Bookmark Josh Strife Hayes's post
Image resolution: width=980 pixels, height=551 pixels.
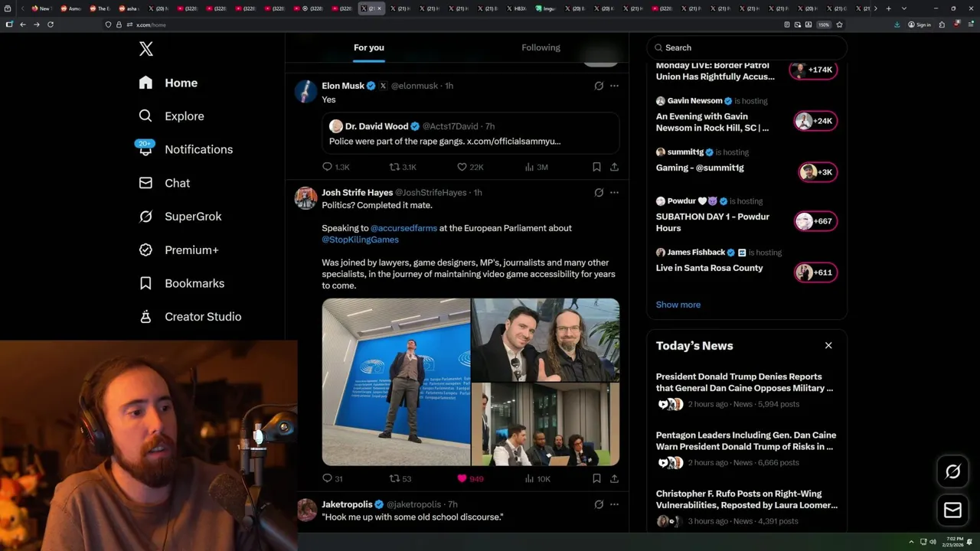[x=596, y=478]
